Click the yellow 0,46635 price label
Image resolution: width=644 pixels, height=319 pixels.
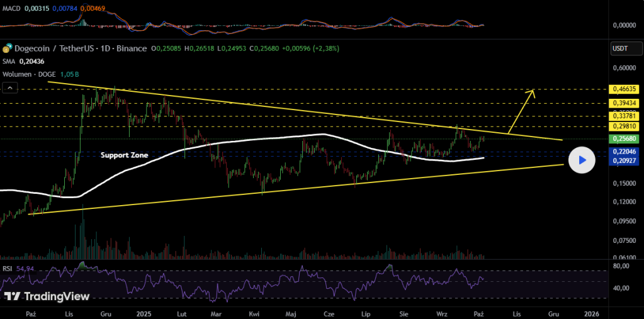[622, 90]
